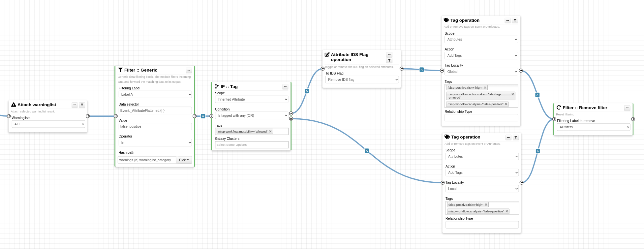Click filter icon on Attribute IDS Flag node
644x249 pixels.
click(x=389, y=60)
